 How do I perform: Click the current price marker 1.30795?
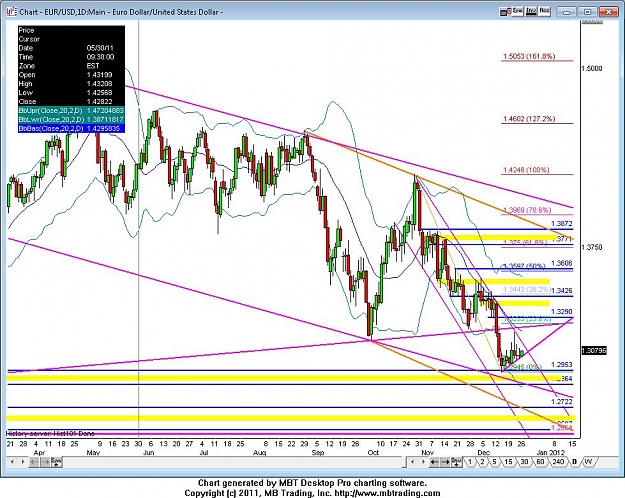tap(594, 350)
